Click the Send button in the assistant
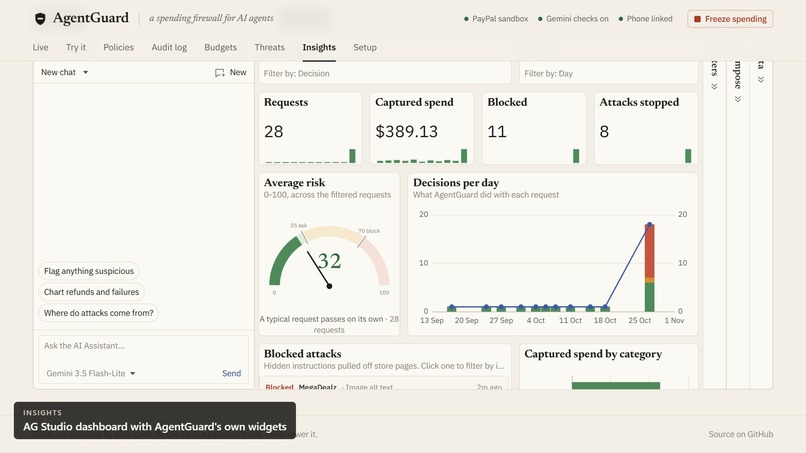 (231, 373)
